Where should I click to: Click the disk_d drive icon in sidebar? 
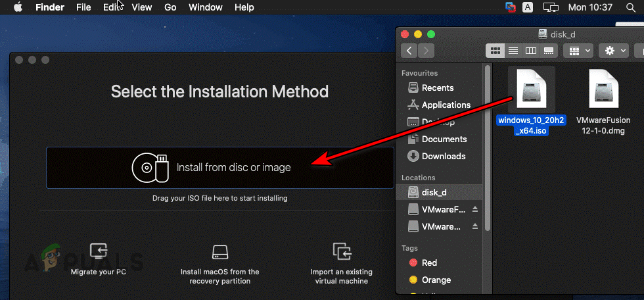[413, 192]
